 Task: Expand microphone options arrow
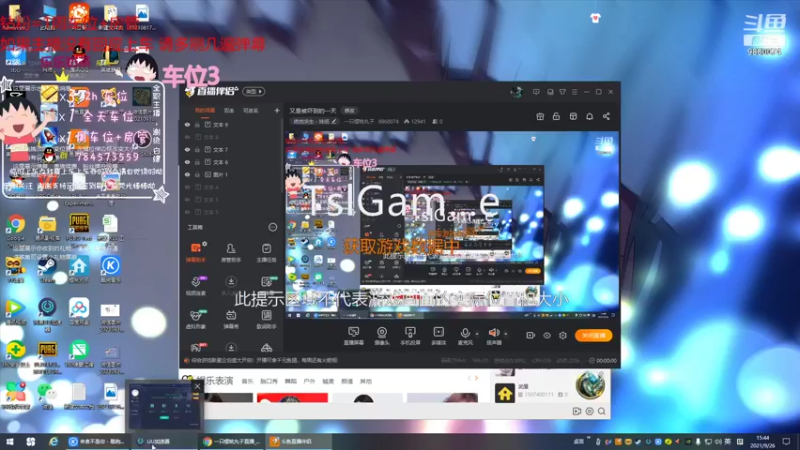point(477,334)
